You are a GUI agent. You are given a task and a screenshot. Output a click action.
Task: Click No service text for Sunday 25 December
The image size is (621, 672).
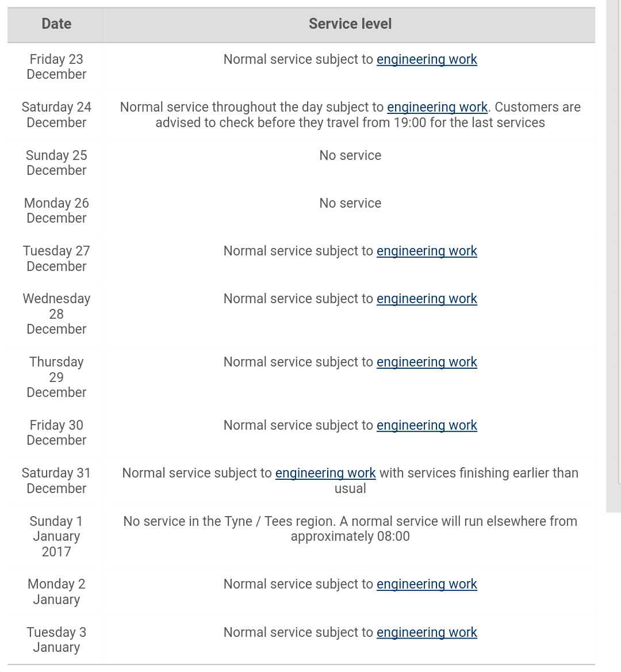pyautogui.click(x=350, y=155)
